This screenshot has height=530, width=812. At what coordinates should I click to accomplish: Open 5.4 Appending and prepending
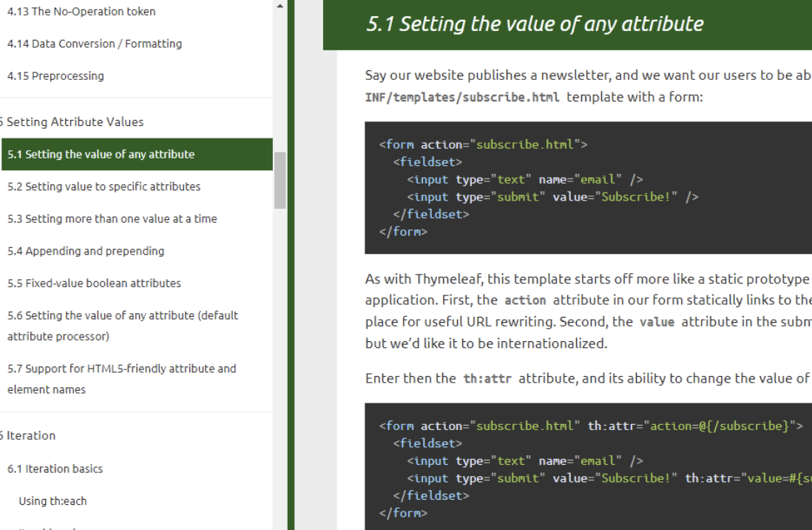coord(86,251)
